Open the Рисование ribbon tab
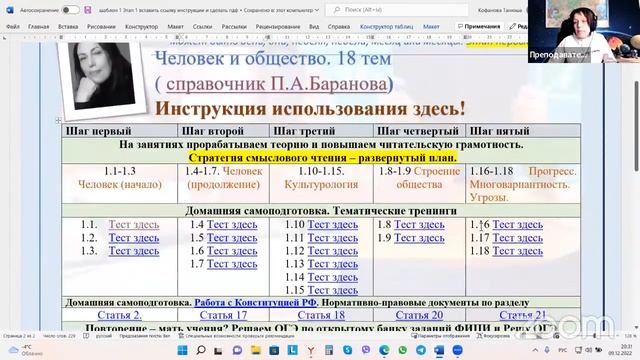The height and width of the screenshot is (360, 640). pos(101,27)
